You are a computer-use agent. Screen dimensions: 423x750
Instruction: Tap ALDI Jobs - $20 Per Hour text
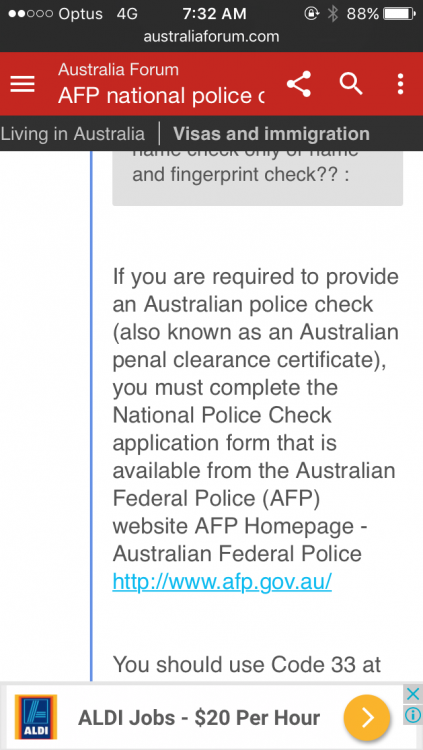[x=199, y=717]
